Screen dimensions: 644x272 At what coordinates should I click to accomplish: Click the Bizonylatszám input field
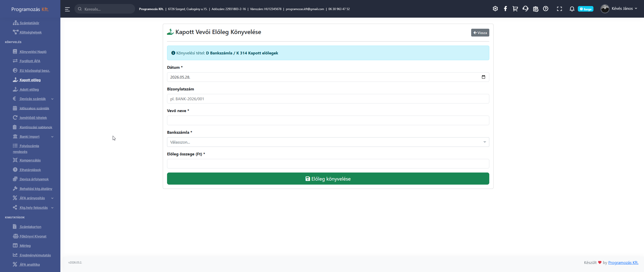(x=328, y=99)
